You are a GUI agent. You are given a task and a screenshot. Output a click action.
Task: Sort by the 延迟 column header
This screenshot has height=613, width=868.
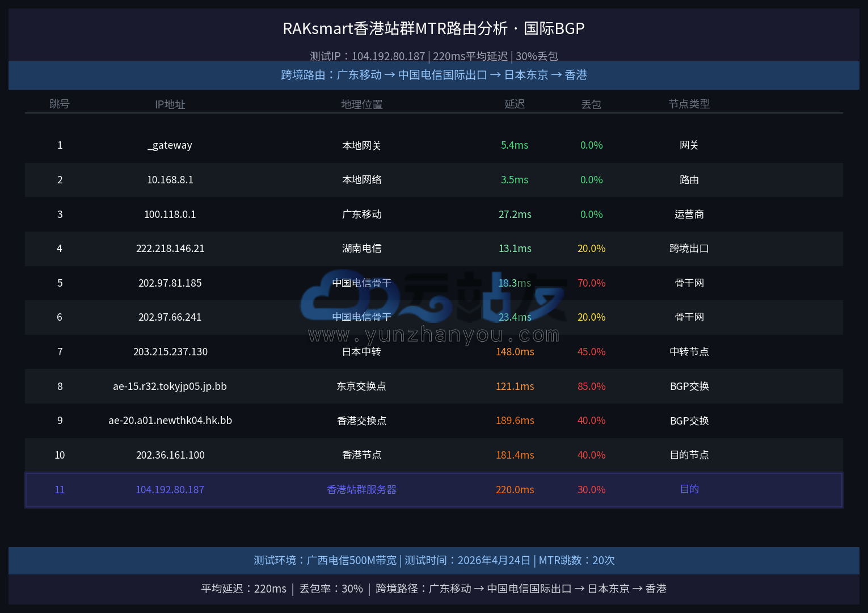click(515, 104)
